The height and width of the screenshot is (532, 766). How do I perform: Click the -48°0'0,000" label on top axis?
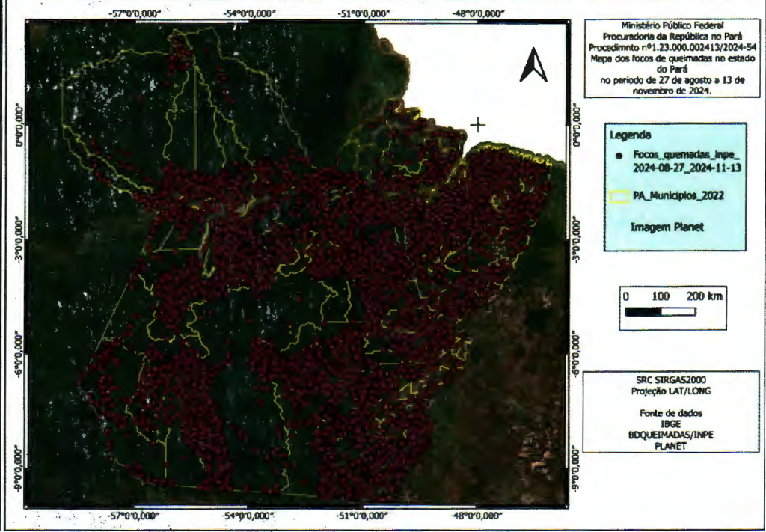tap(478, 13)
